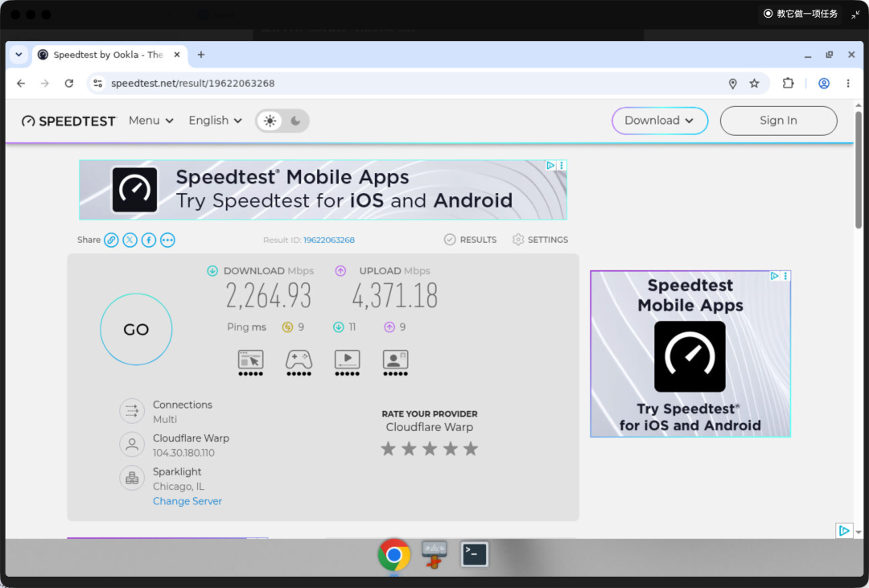
Task: Click the Chicago, IL location text
Action: pos(179,487)
